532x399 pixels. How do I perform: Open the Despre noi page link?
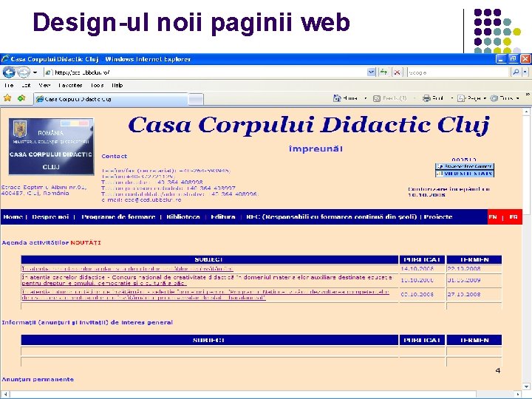coord(50,216)
